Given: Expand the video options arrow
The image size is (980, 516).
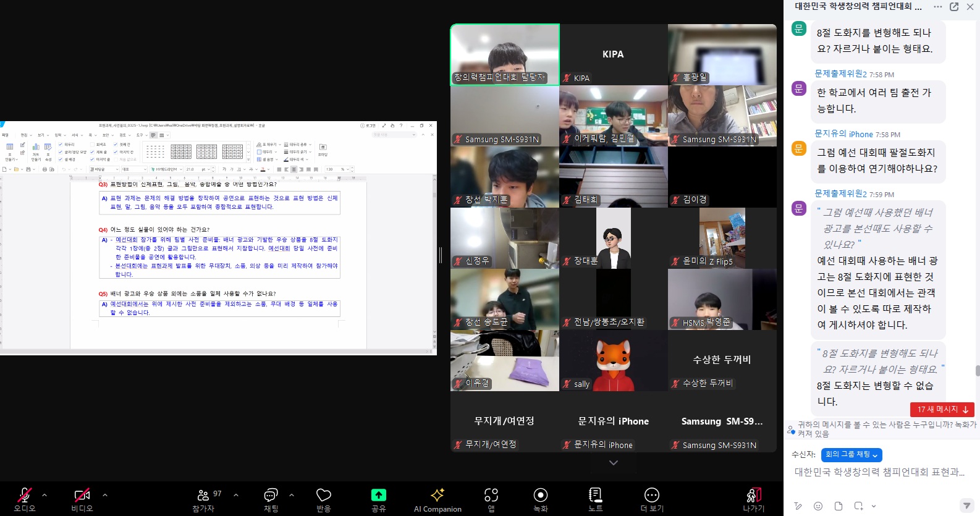Looking at the screenshot, I should [x=105, y=495].
